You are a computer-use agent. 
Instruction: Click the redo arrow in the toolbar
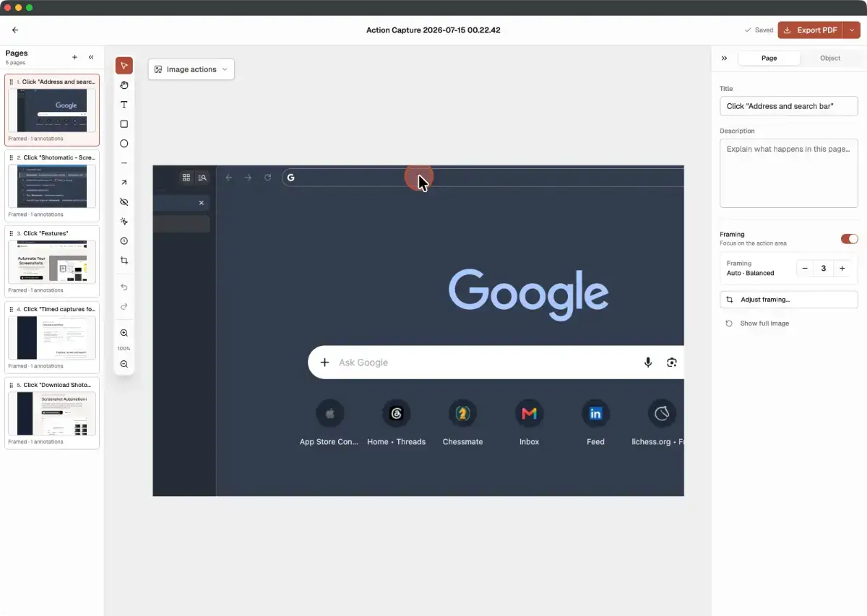[124, 306]
